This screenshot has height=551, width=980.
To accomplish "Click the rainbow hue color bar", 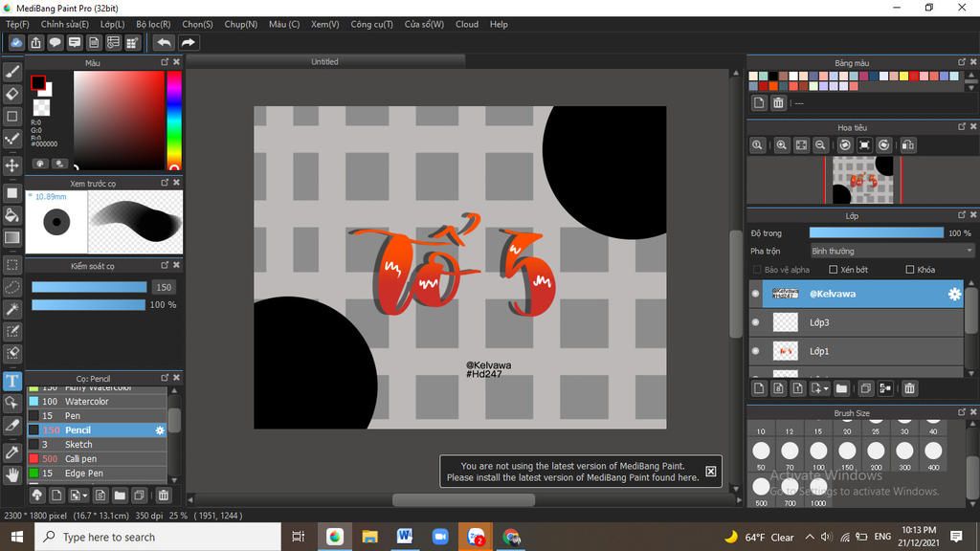I will [174, 121].
